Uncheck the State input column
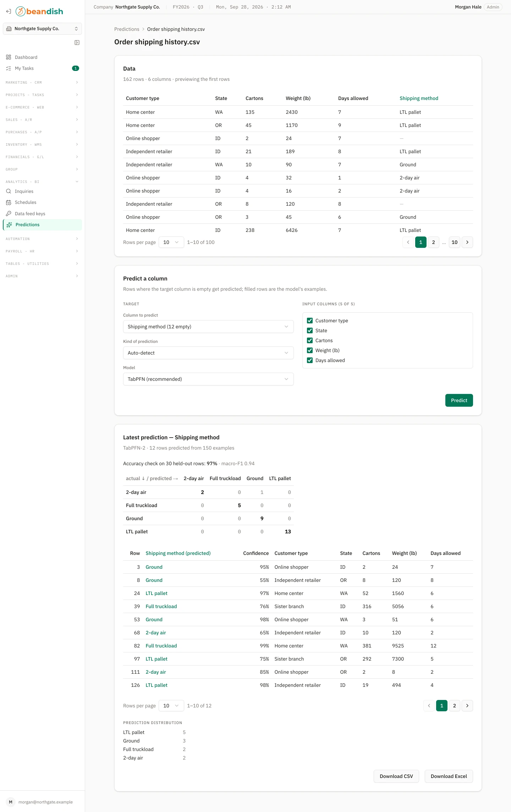 (310, 330)
